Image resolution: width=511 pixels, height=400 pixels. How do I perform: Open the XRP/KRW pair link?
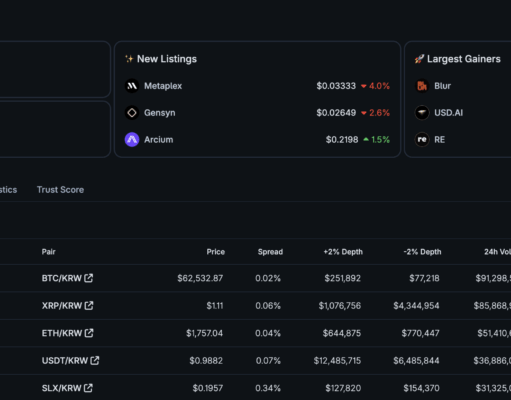click(x=62, y=306)
